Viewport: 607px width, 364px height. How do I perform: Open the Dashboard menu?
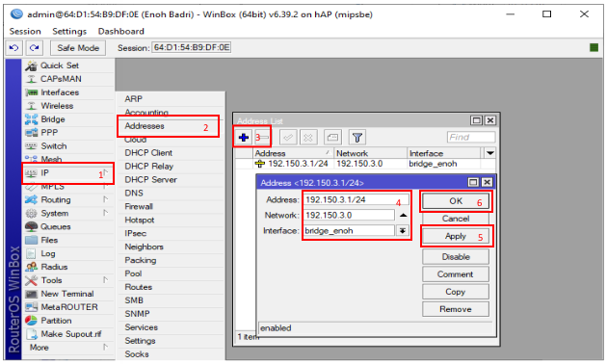[120, 32]
